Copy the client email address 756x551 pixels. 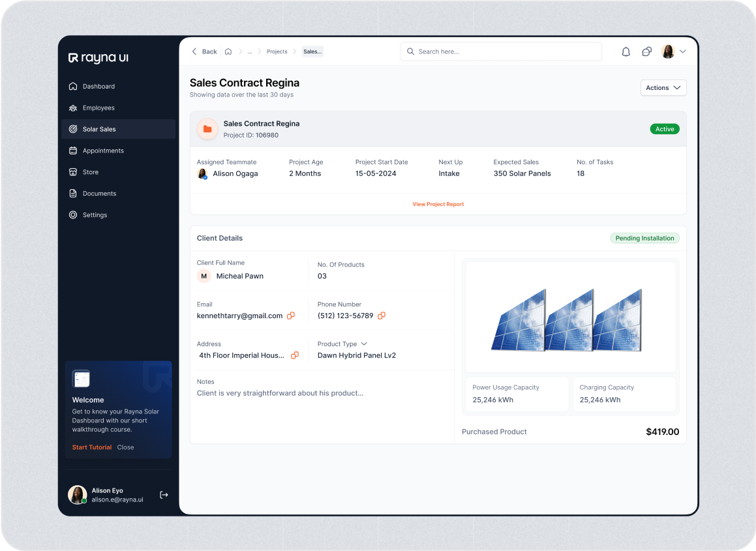coord(291,316)
